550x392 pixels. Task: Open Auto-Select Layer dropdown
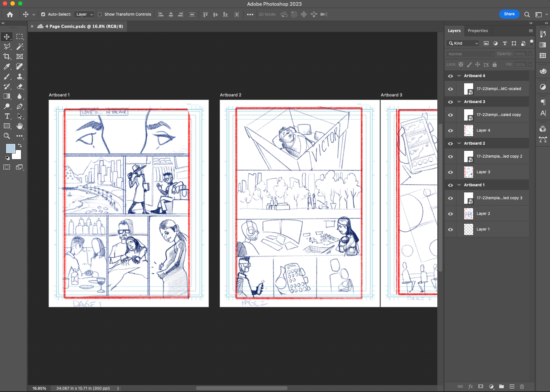tap(84, 15)
